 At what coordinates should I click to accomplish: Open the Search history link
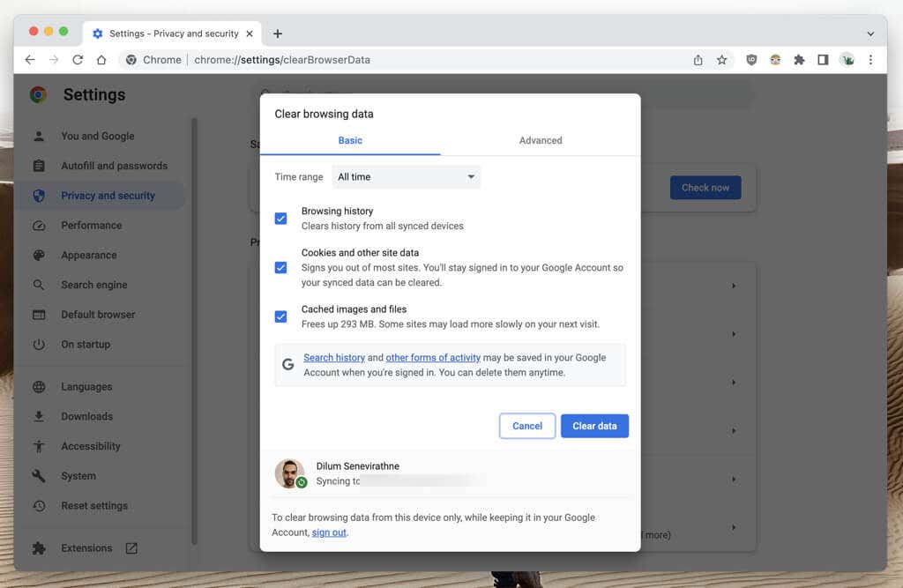pyautogui.click(x=334, y=357)
